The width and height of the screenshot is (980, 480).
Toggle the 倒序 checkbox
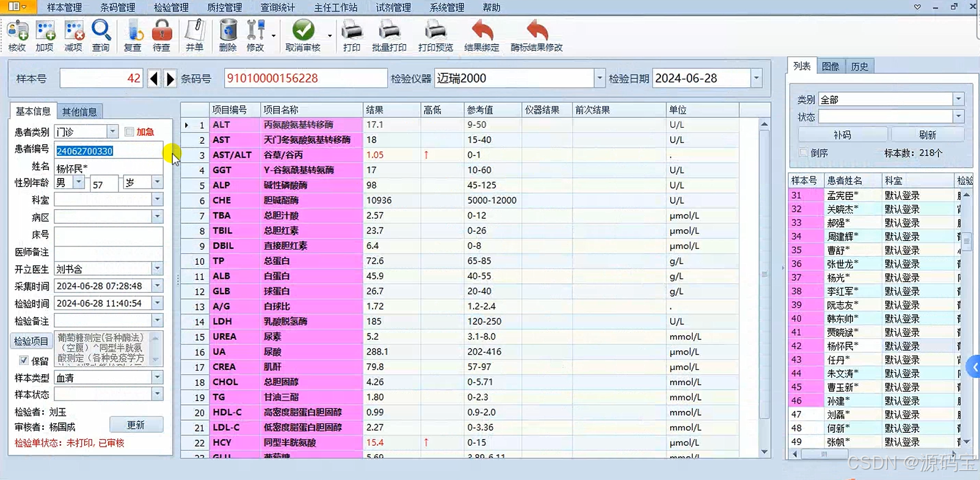(803, 153)
